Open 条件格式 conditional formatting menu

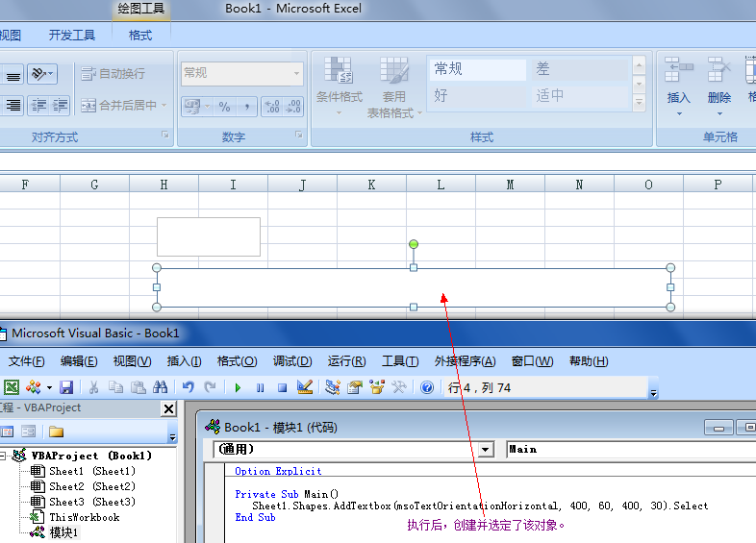(x=339, y=86)
